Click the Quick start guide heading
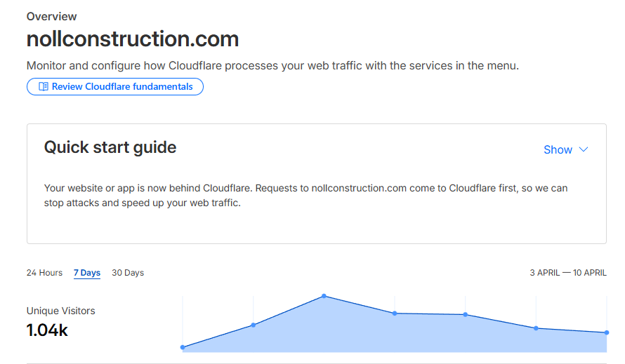Image resolution: width=625 pixels, height=364 pixels. click(x=110, y=147)
